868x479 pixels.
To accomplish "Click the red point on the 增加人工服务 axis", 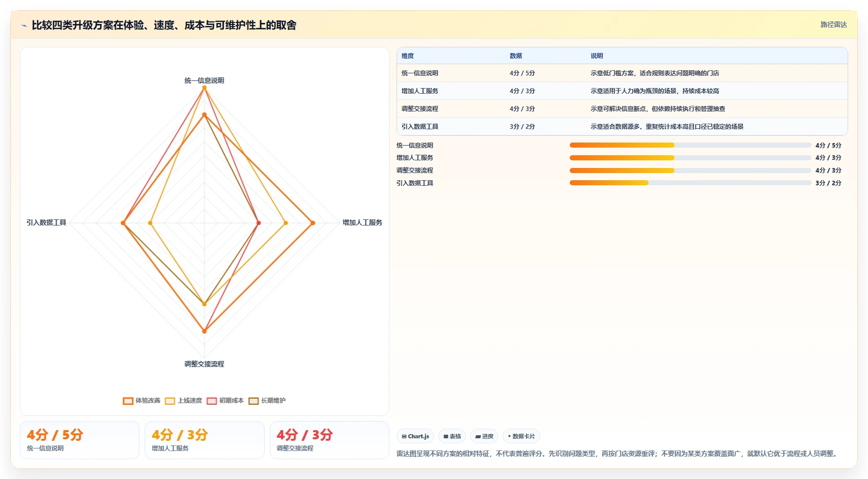I will (x=259, y=223).
